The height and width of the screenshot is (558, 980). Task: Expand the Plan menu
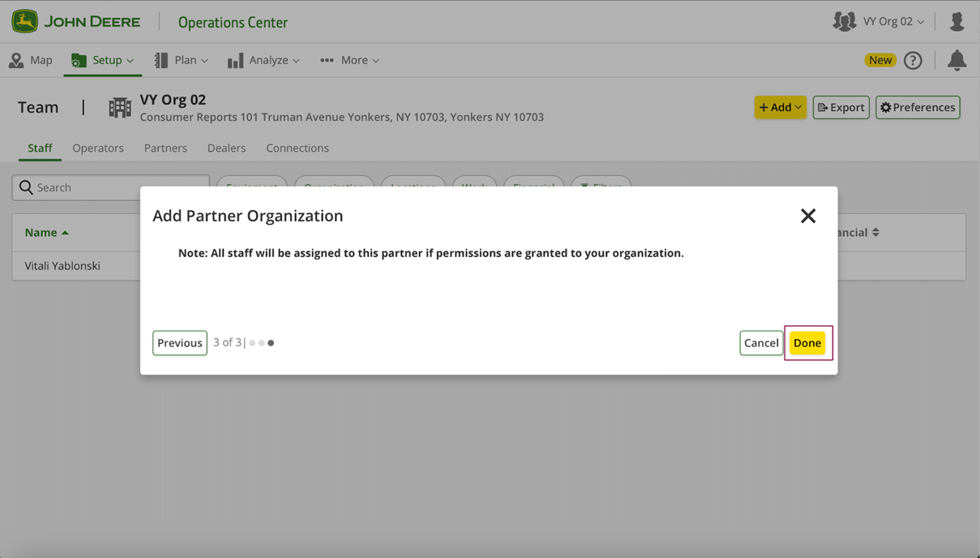point(182,60)
